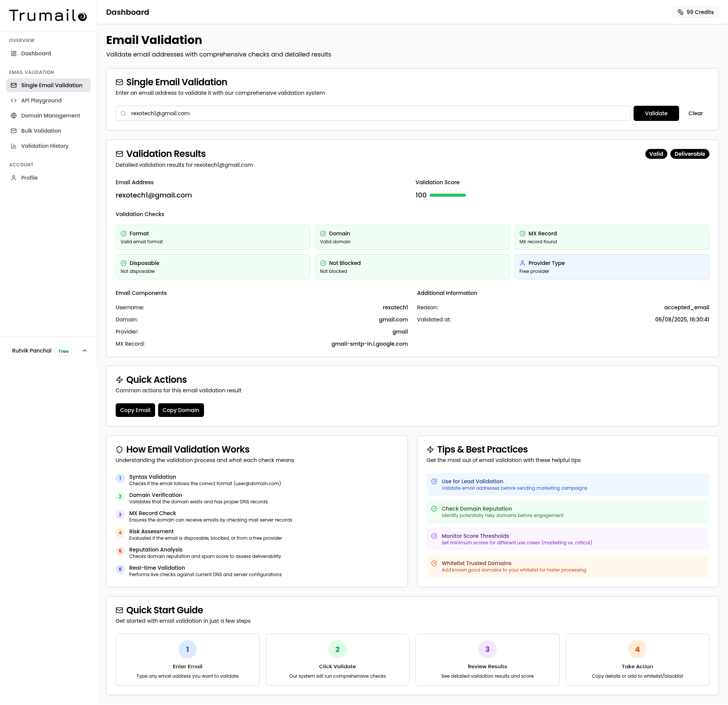
Task: Click the Domain Management globe icon
Action: (x=14, y=116)
